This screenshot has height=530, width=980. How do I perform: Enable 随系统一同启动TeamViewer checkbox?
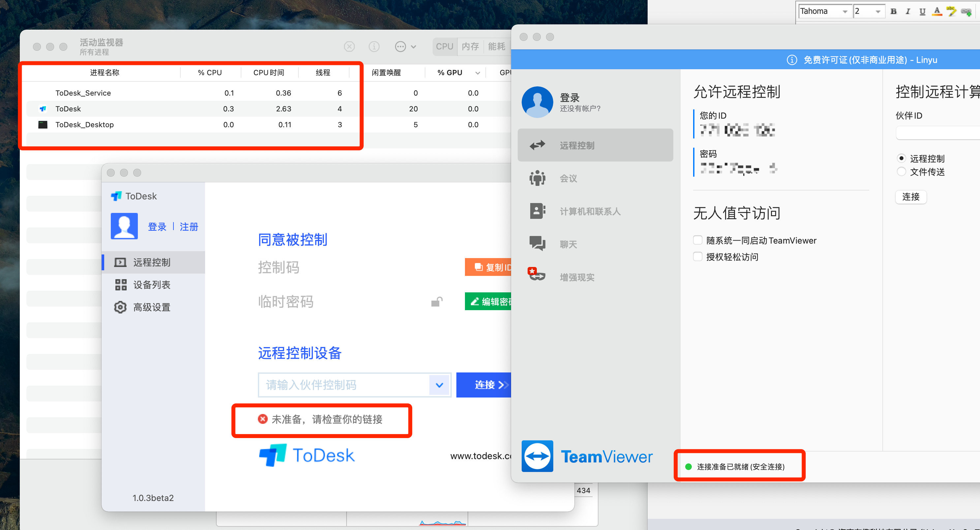coord(697,240)
